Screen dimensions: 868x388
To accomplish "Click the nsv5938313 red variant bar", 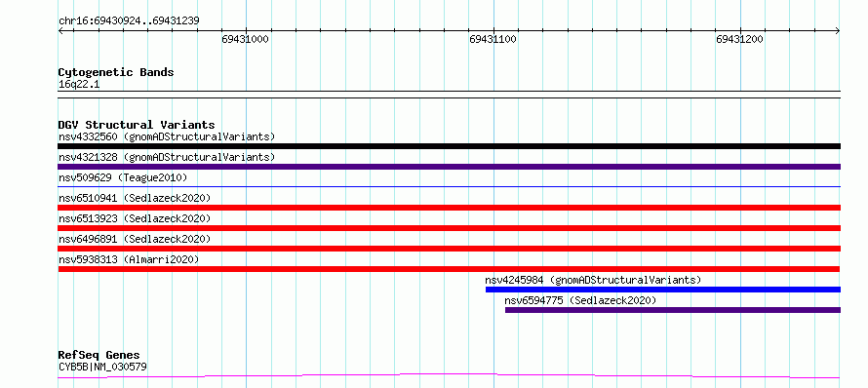I will [449, 269].
